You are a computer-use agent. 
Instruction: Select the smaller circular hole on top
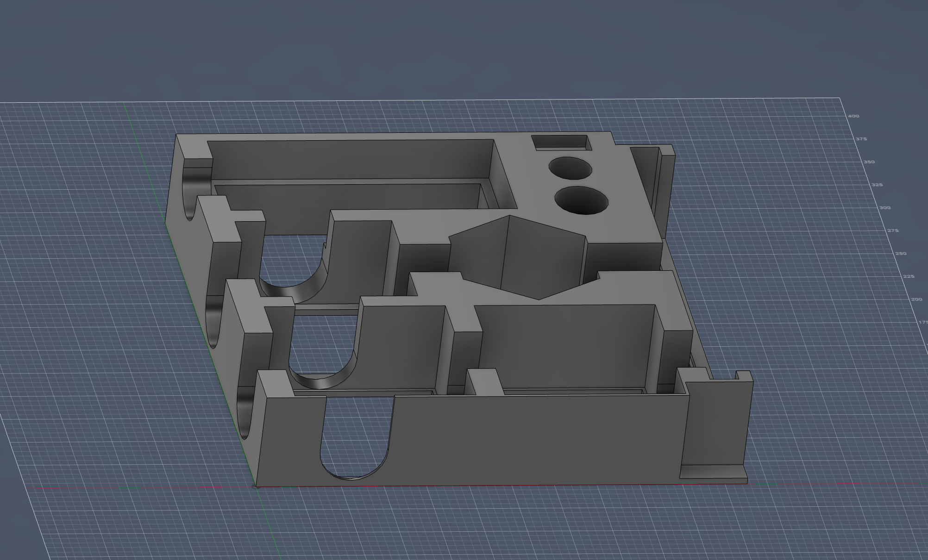click(x=571, y=168)
